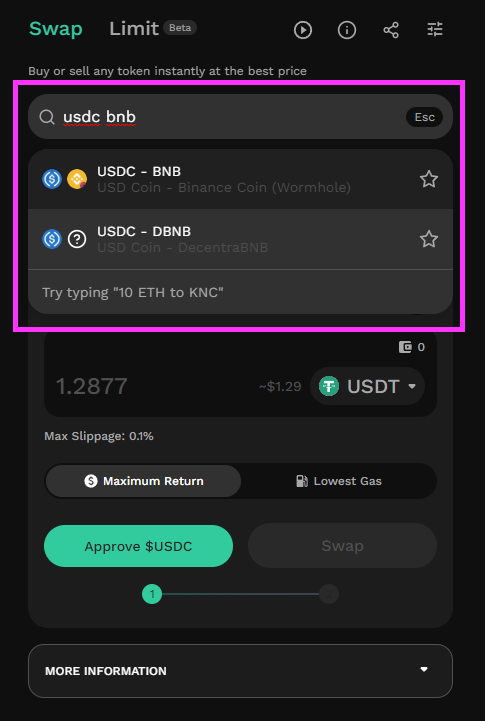Click the gas pump icon
Image resolution: width=485 pixels, height=721 pixels.
302,481
